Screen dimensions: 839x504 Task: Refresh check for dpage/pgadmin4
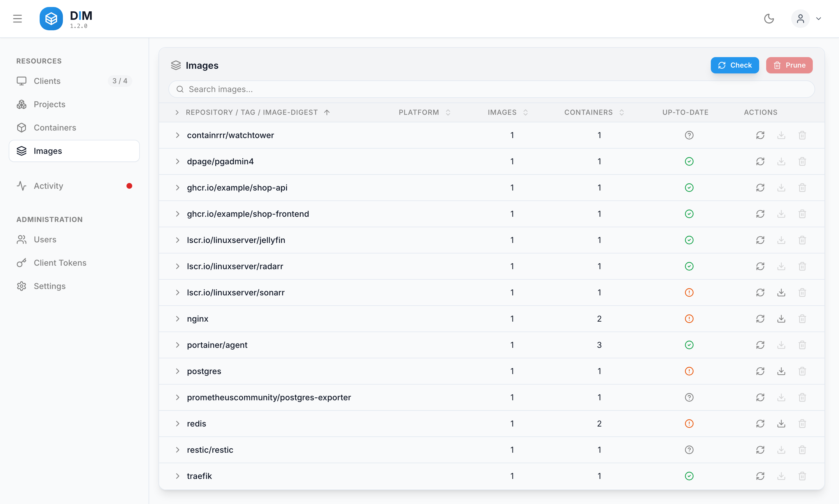[x=760, y=161]
